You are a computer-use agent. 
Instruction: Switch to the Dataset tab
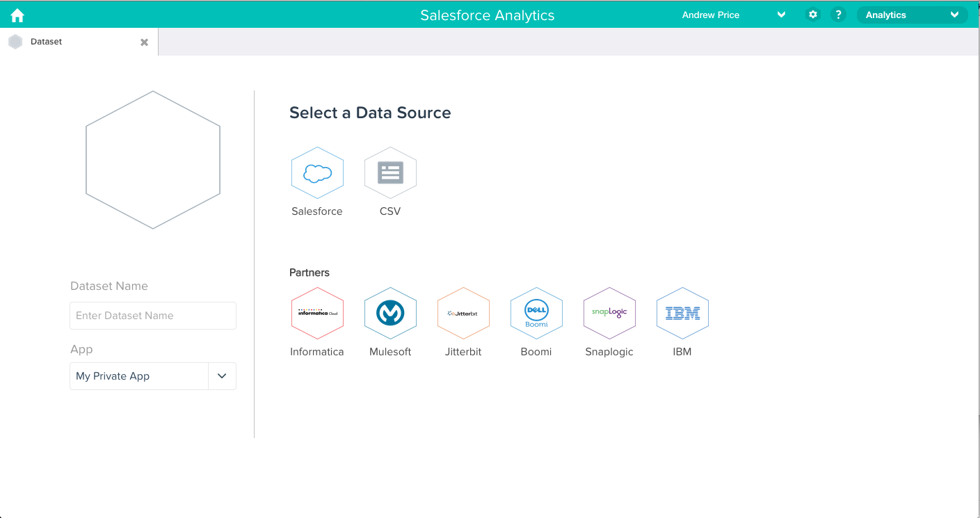pos(79,42)
